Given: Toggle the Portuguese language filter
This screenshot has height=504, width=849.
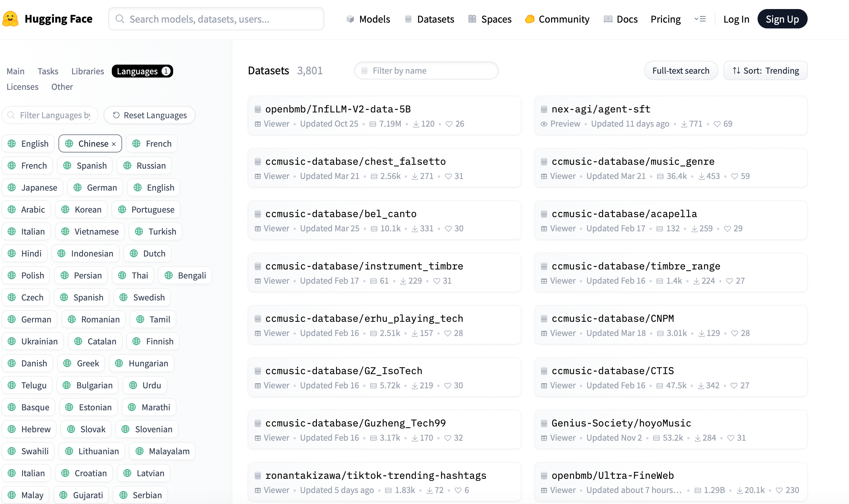Looking at the screenshot, I should [x=146, y=210].
